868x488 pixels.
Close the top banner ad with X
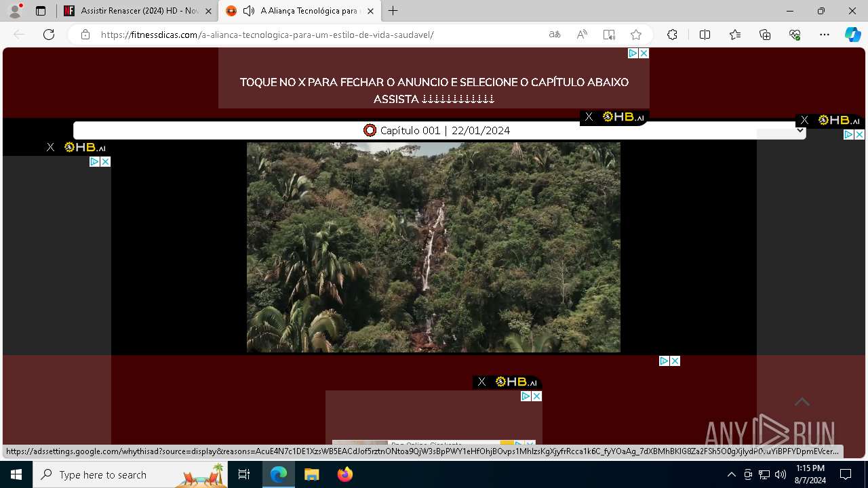644,53
